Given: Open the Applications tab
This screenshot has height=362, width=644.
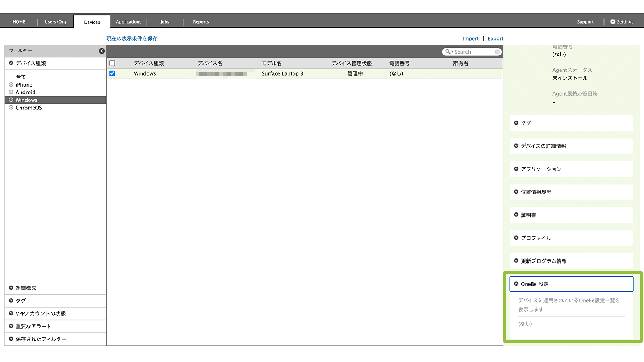Looking at the screenshot, I should point(129,22).
